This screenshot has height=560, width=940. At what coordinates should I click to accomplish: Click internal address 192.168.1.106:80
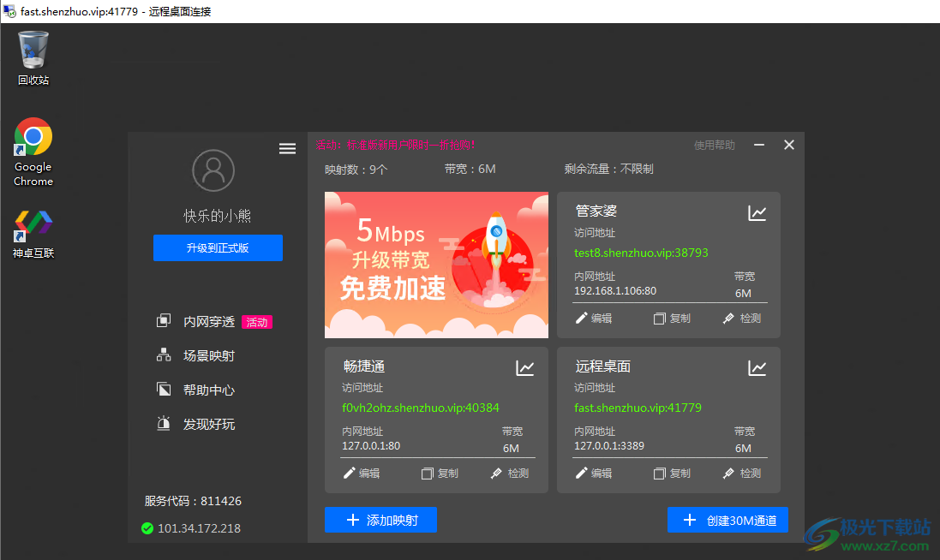(x=615, y=290)
